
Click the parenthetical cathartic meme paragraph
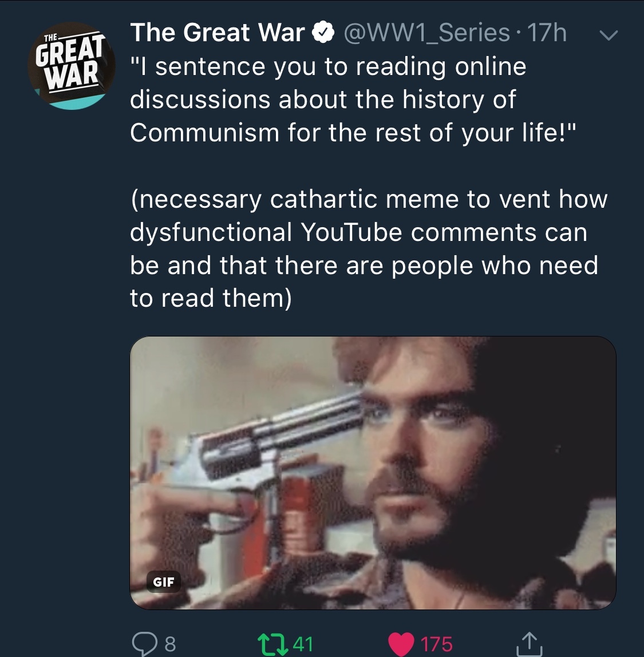[369, 248]
